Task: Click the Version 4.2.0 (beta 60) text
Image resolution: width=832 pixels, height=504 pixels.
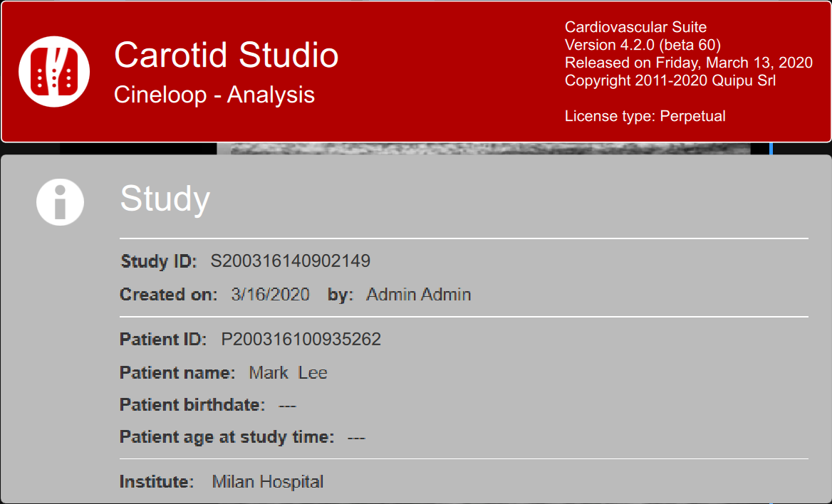Action: click(643, 45)
